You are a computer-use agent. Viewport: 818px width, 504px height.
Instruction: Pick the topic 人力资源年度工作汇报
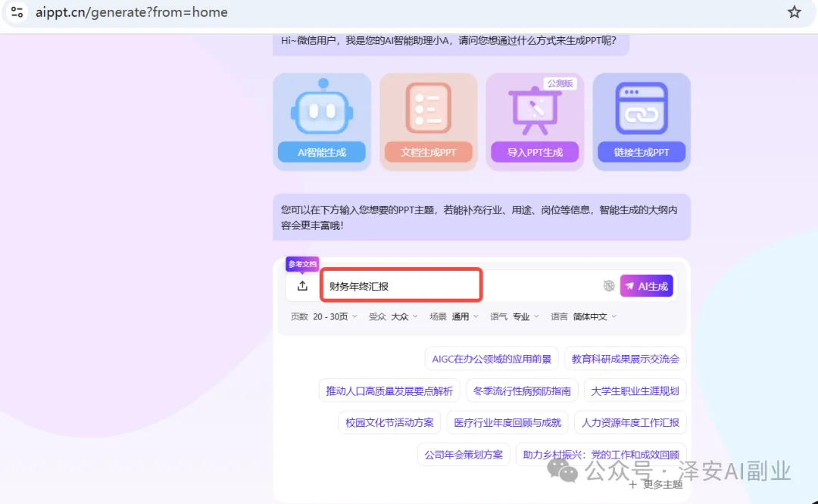click(630, 423)
